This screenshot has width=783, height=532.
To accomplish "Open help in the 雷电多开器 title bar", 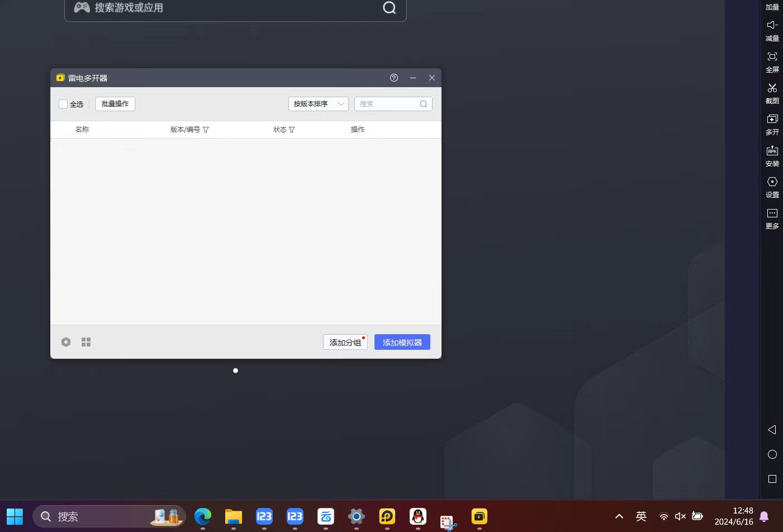I will point(394,78).
